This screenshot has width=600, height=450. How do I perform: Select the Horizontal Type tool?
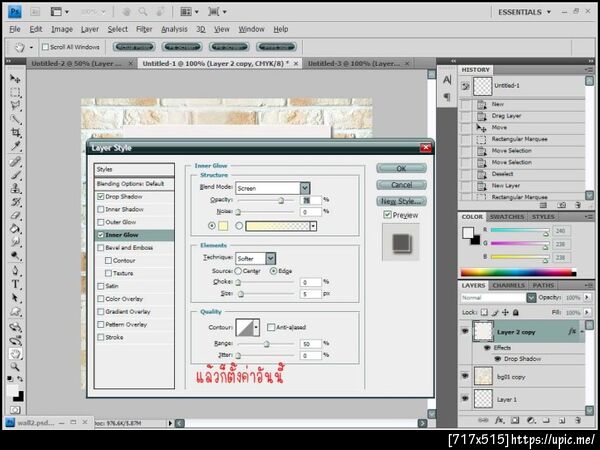[15, 284]
